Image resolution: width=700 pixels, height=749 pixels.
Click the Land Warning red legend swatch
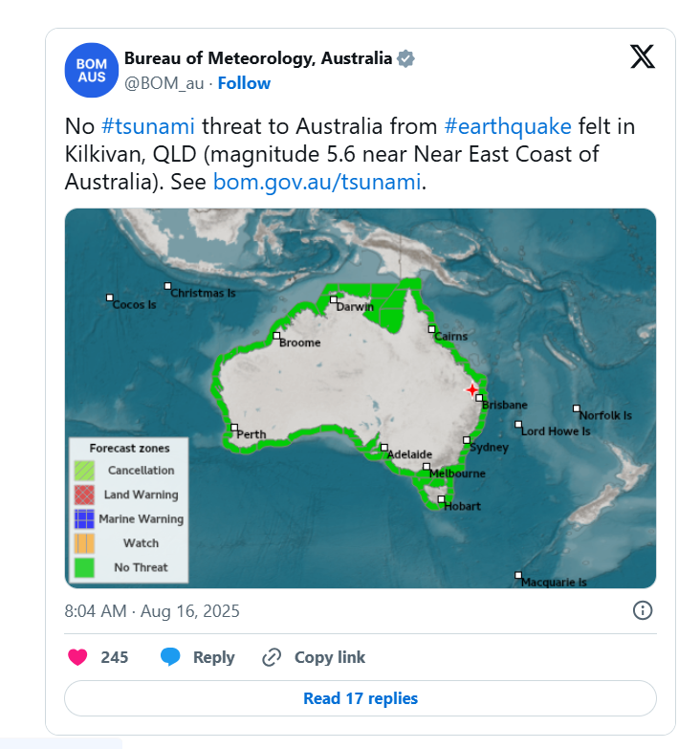(x=83, y=495)
